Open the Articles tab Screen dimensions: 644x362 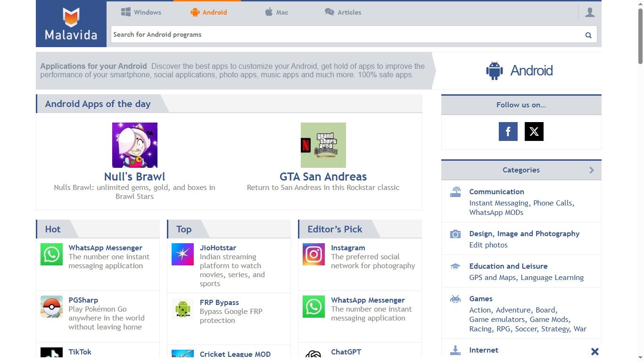[x=343, y=12]
